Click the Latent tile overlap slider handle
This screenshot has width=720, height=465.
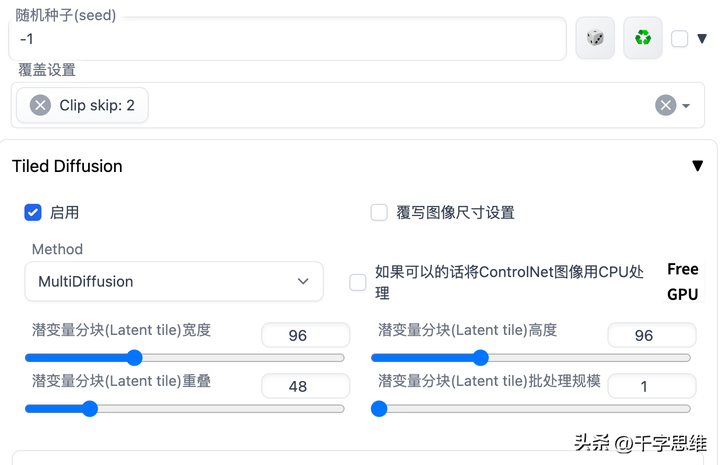click(x=90, y=409)
